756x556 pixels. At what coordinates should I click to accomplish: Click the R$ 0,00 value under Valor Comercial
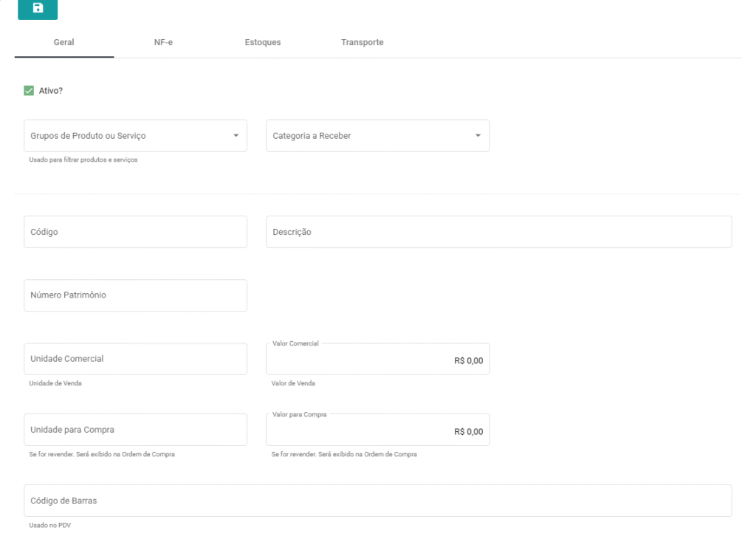pos(468,361)
